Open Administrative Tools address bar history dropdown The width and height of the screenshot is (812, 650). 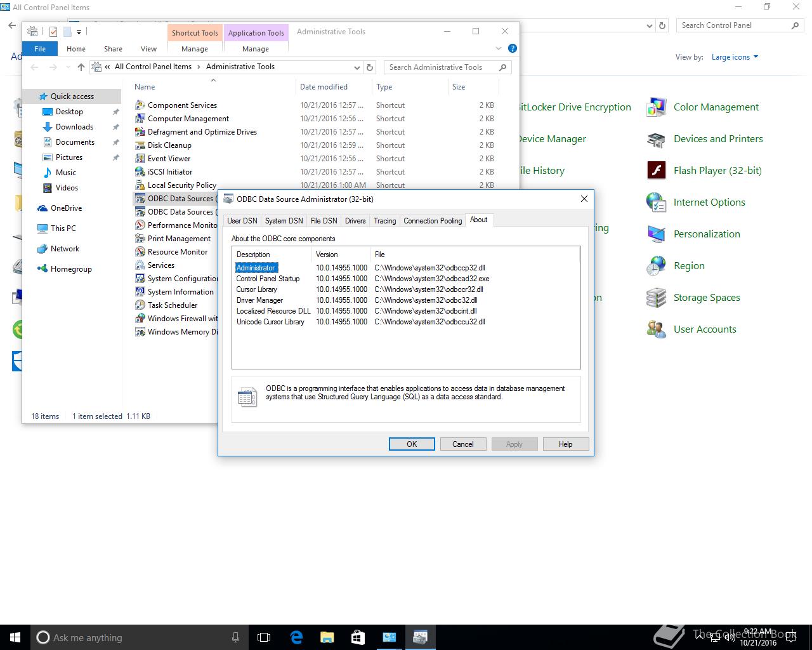[357, 67]
